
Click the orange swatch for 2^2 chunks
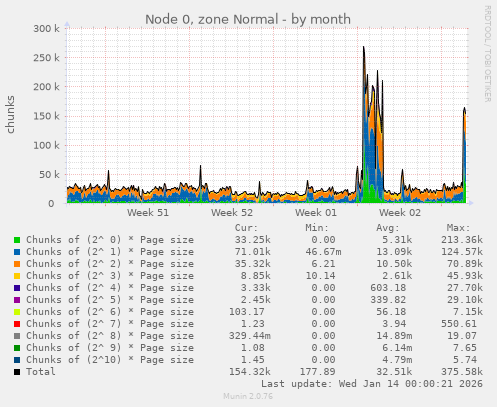pos(17,264)
